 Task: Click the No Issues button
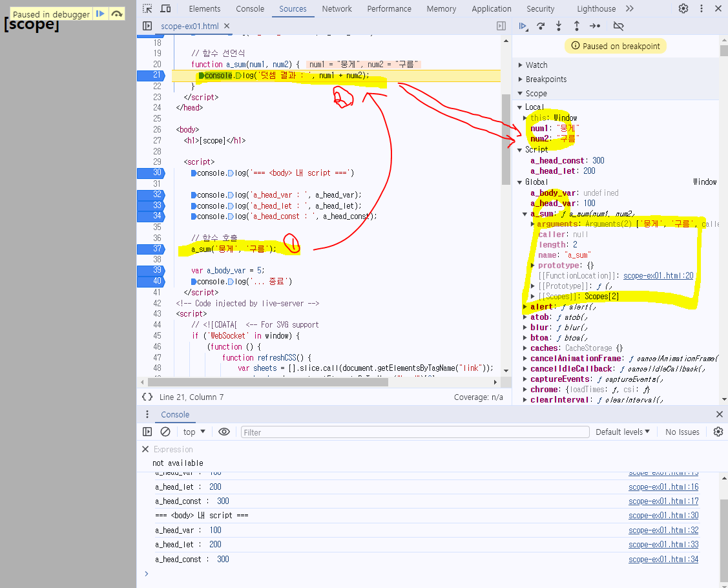click(x=682, y=432)
